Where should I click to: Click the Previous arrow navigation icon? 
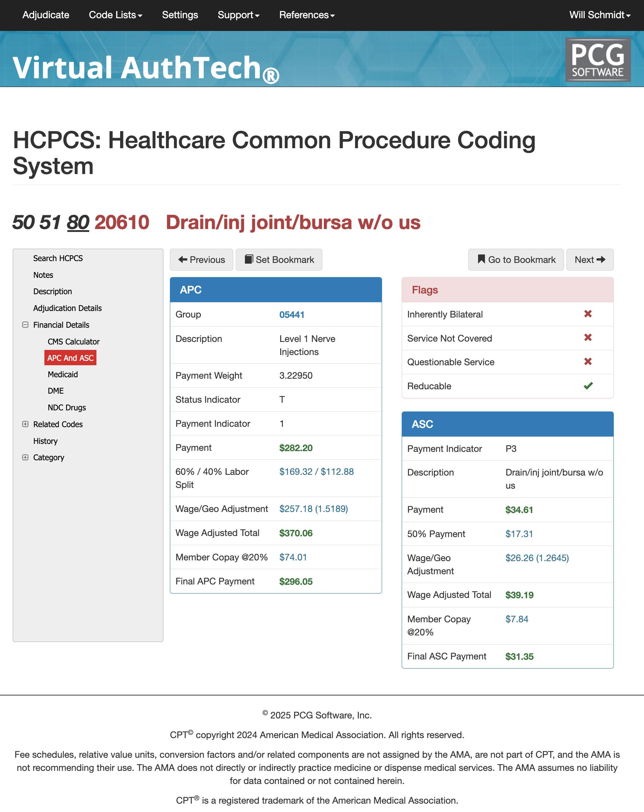coord(183,260)
